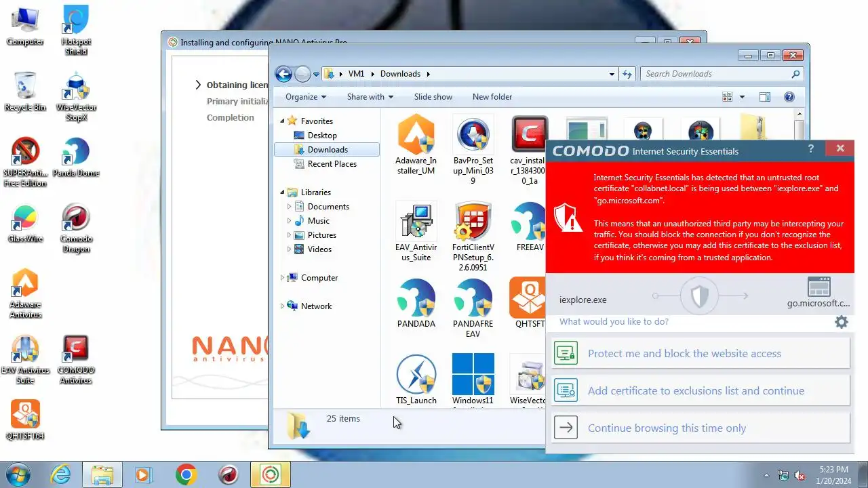Select Windows11 installer file in Downloads
This screenshot has height=488, width=868.
(473, 380)
